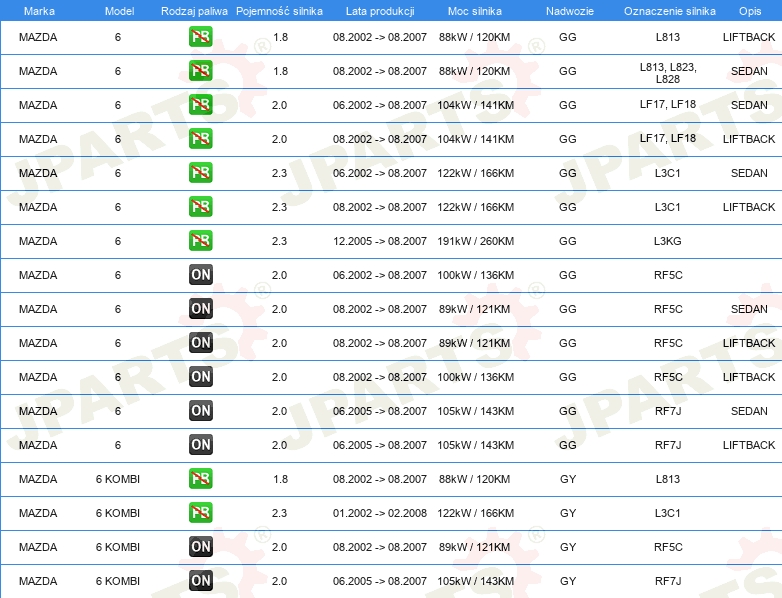Click the Oznaczenie silnika column header
The height and width of the screenshot is (598, 782).
click(669, 11)
